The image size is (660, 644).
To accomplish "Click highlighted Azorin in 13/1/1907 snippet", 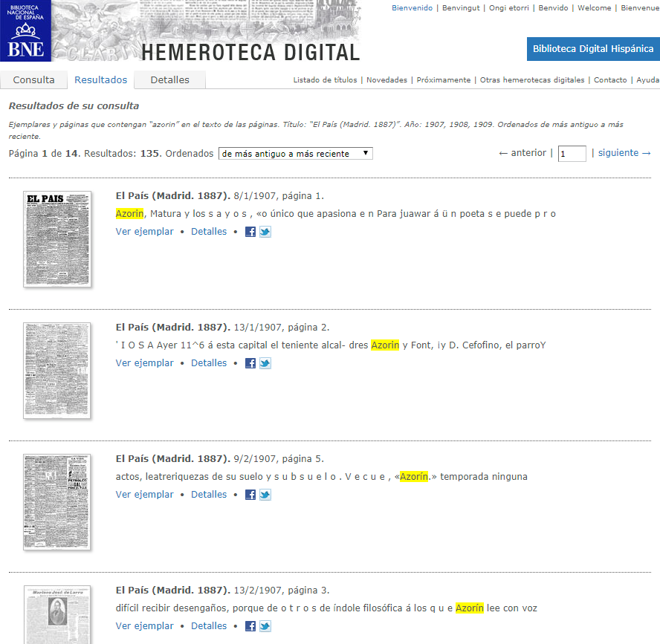I will (385, 345).
